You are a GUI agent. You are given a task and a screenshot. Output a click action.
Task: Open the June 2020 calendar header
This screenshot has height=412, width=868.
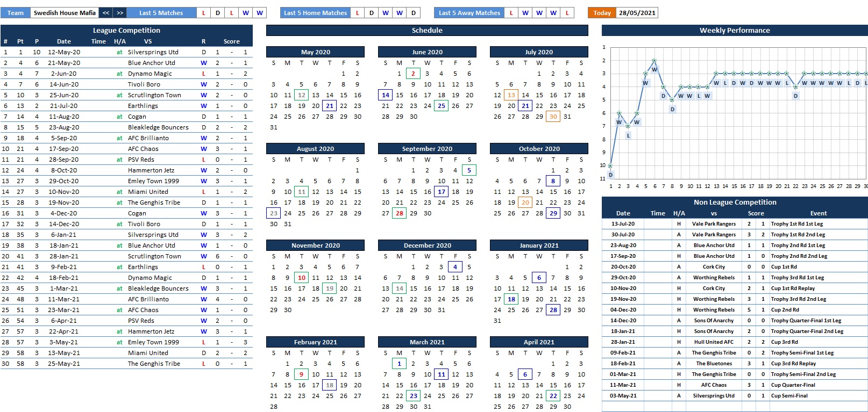coord(427,52)
